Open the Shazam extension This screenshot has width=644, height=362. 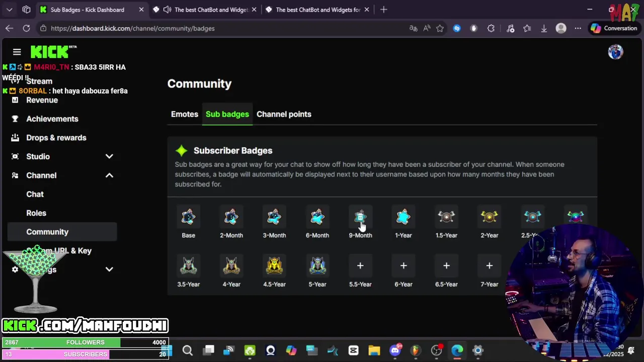(x=457, y=28)
